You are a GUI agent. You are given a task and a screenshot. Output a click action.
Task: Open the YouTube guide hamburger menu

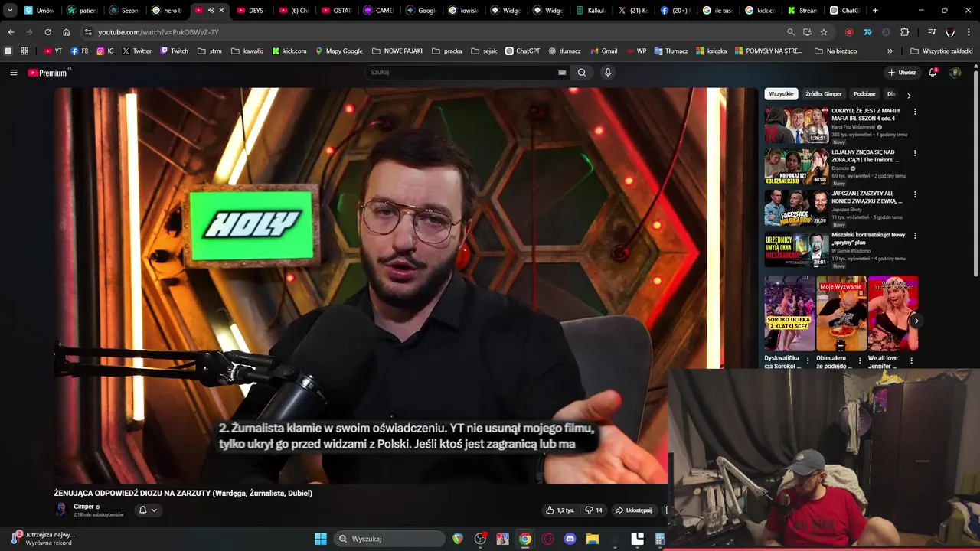tap(14, 73)
